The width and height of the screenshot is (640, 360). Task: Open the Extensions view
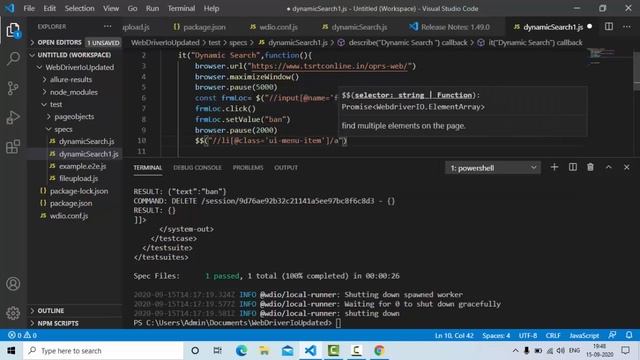13,147
